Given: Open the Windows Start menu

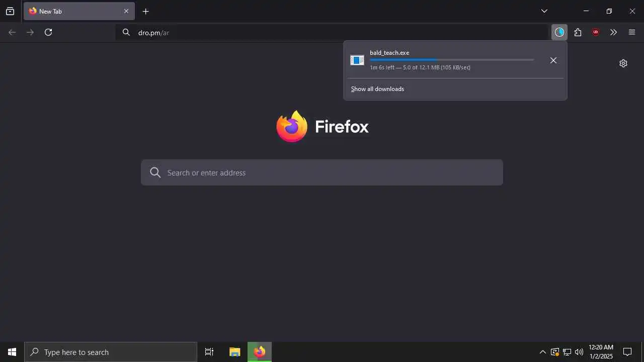Looking at the screenshot, I should [x=12, y=352].
